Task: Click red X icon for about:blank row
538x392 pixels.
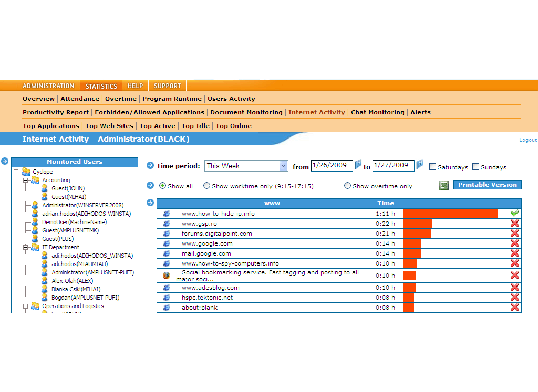Action: [515, 308]
